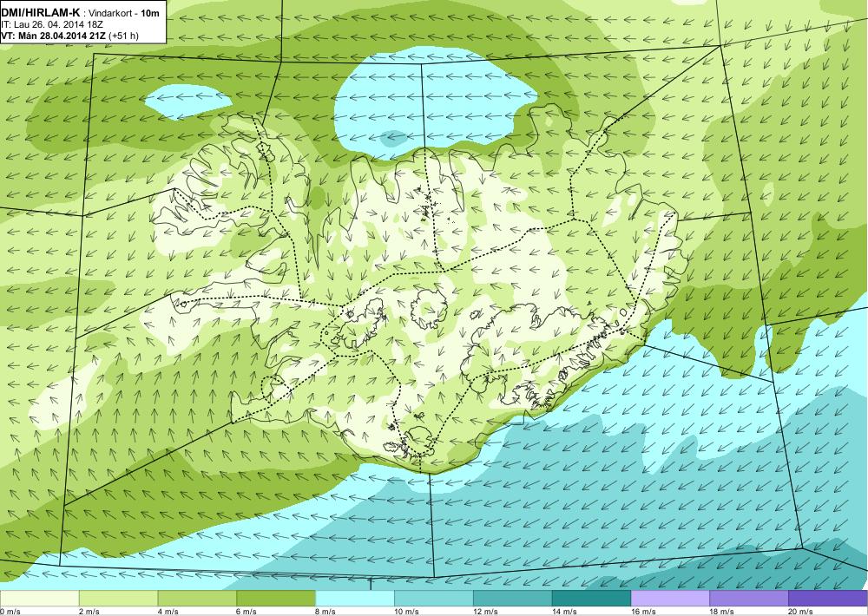Click the 6–8 m/s dark green legend swatch

click(276, 599)
